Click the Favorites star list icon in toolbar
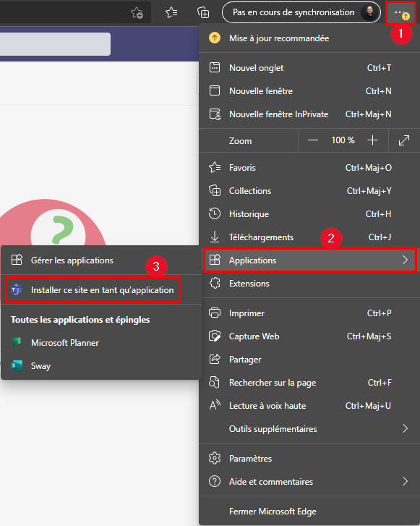 171,13
